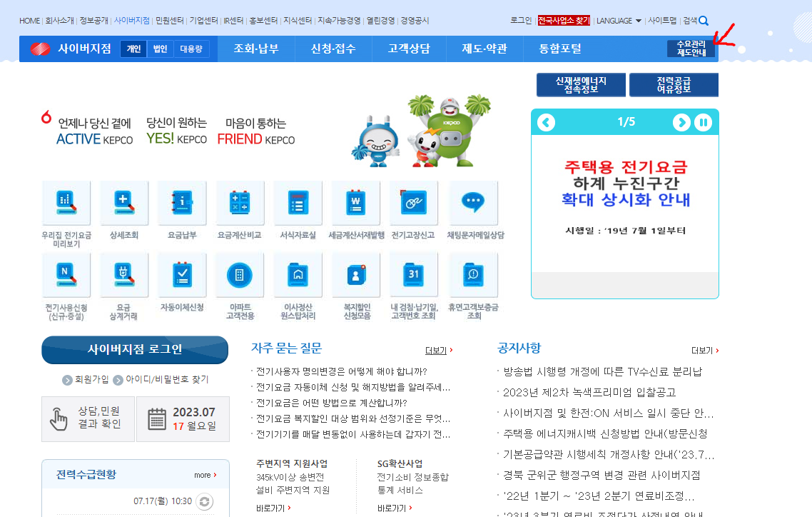Viewport: 812px width, 517px height.
Task: Open notice 방송법 시행령 개정에 따른 TV수신료 분리납
Action: pos(603,372)
